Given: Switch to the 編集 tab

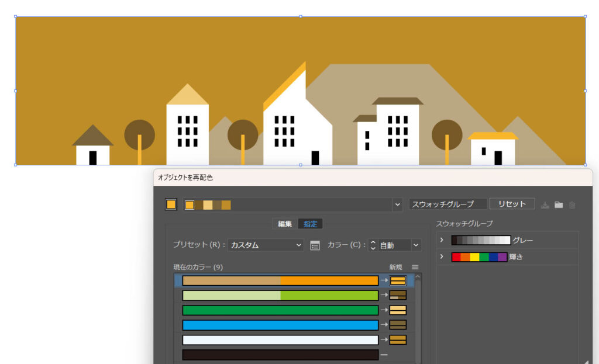Looking at the screenshot, I should (285, 224).
